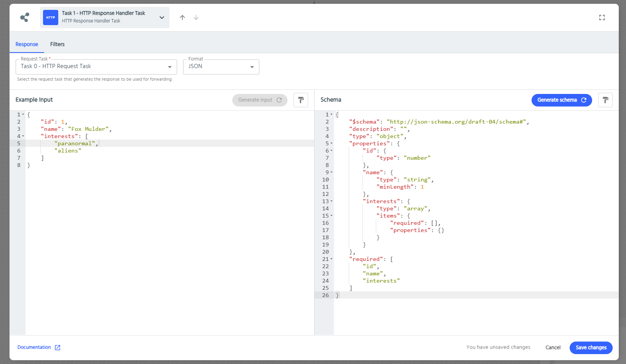This screenshot has width=626, height=364.
Task: Open the Format JSON dropdown
Action: point(221,67)
